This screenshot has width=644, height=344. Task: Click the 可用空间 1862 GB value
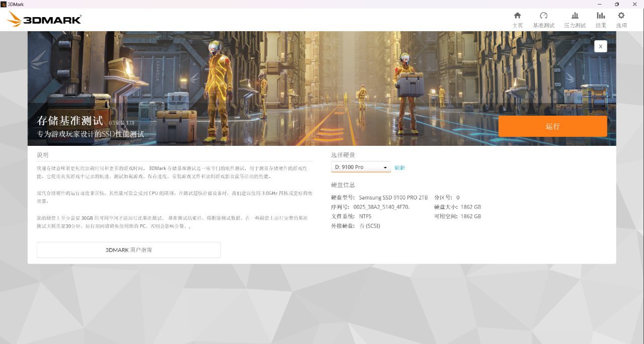click(470, 216)
